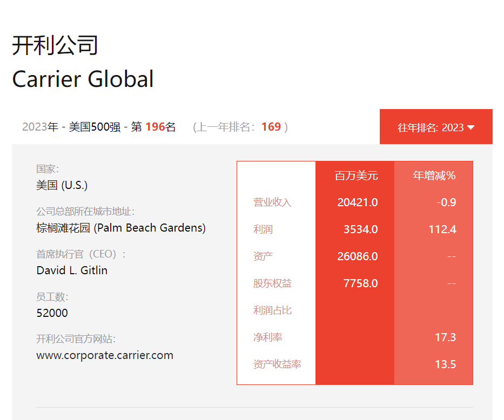Click last year's rank number 169
This screenshot has height=420, width=504.
point(271,127)
